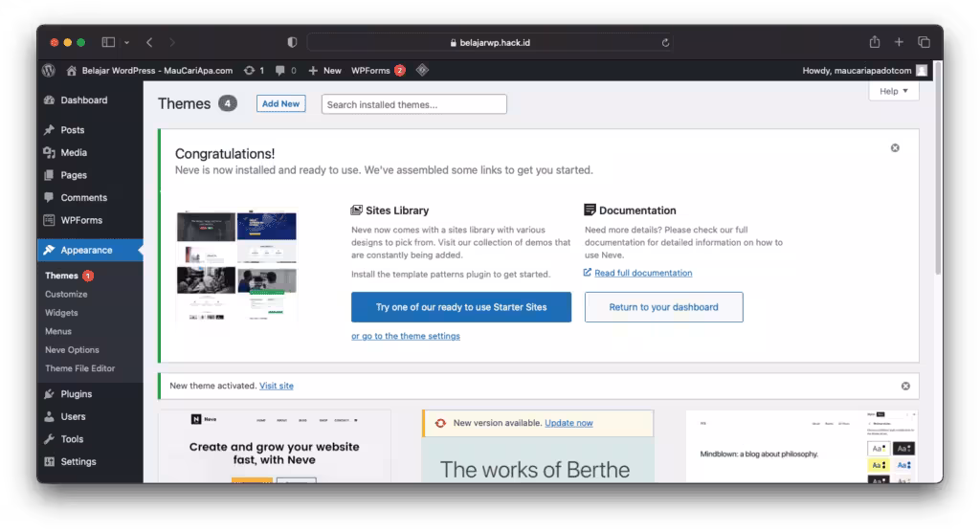Open Plugins in the sidebar
The width and height of the screenshot is (980, 532).
90,394
